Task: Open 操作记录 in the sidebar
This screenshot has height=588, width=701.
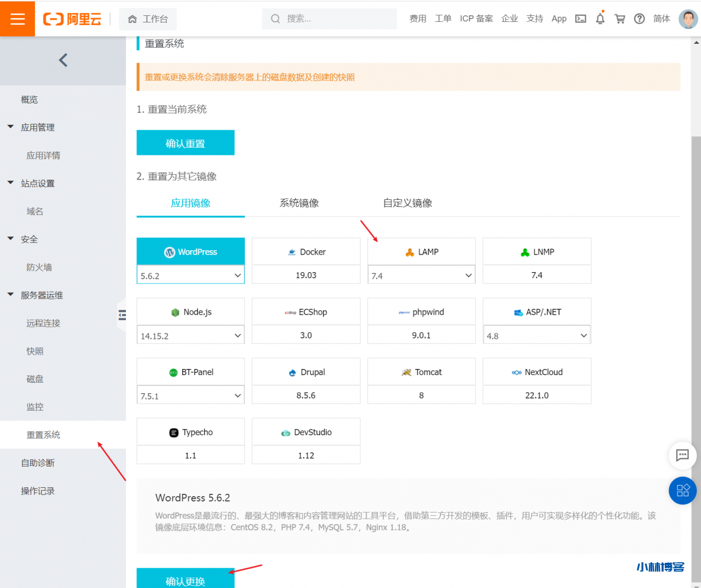Action: pyautogui.click(x=38, y=491)
